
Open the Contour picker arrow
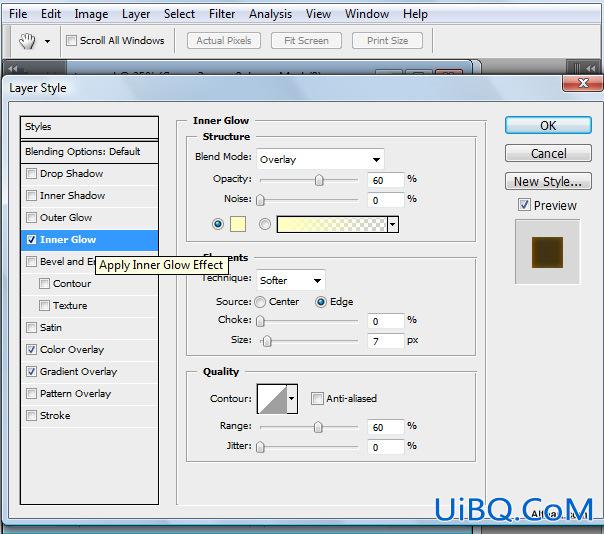point(292,399)
